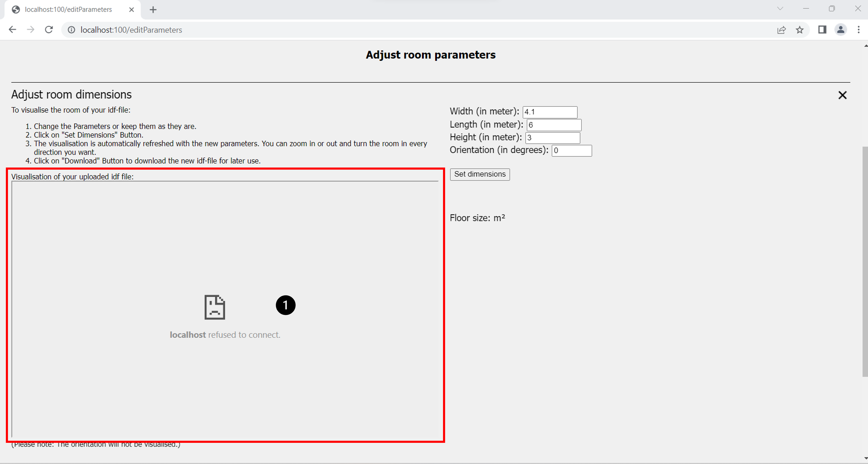
Task: Open a new browser tab
Action: [x=153, y=10]
